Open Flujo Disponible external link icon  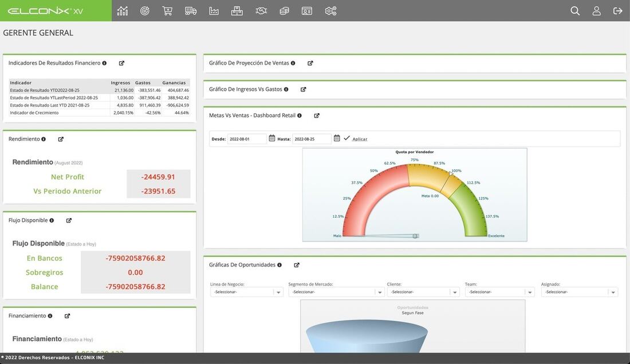[x=69, y=220]
